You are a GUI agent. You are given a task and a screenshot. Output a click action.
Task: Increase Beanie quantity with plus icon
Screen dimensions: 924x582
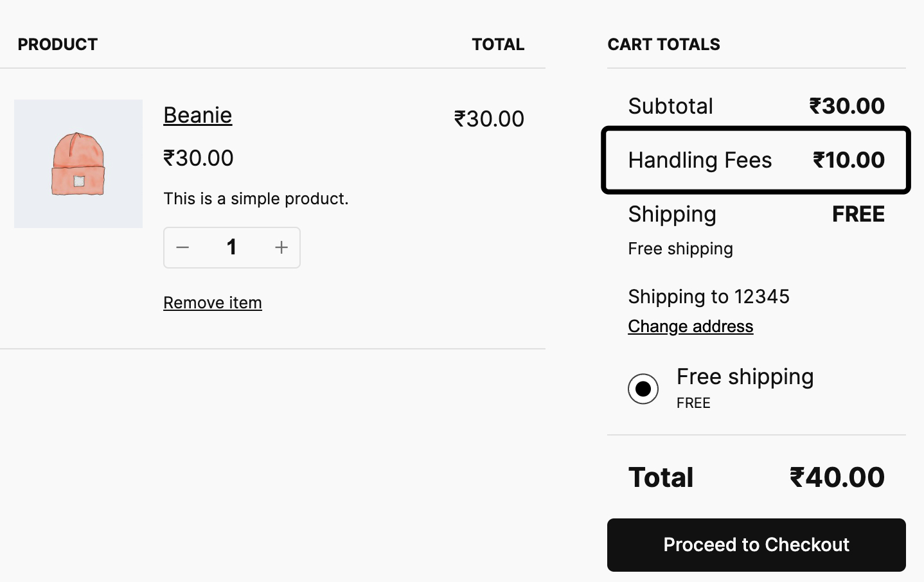click(x=281, y=247)
